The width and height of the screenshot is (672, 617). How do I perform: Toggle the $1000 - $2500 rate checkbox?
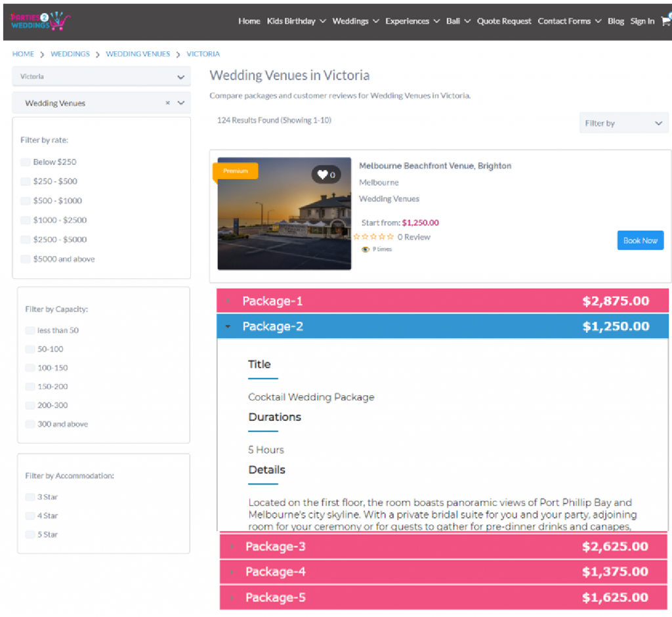[x=26, y=220]
